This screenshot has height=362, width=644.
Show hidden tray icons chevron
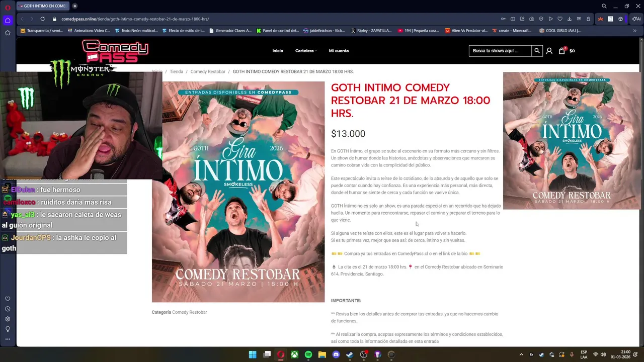(521, 354)
